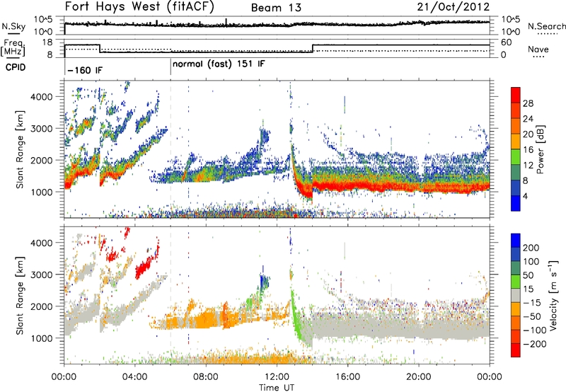Click the CPID marker line beside "-160 IF"
The width and height of the screenshot is (566, 392).
coord(64,67)
